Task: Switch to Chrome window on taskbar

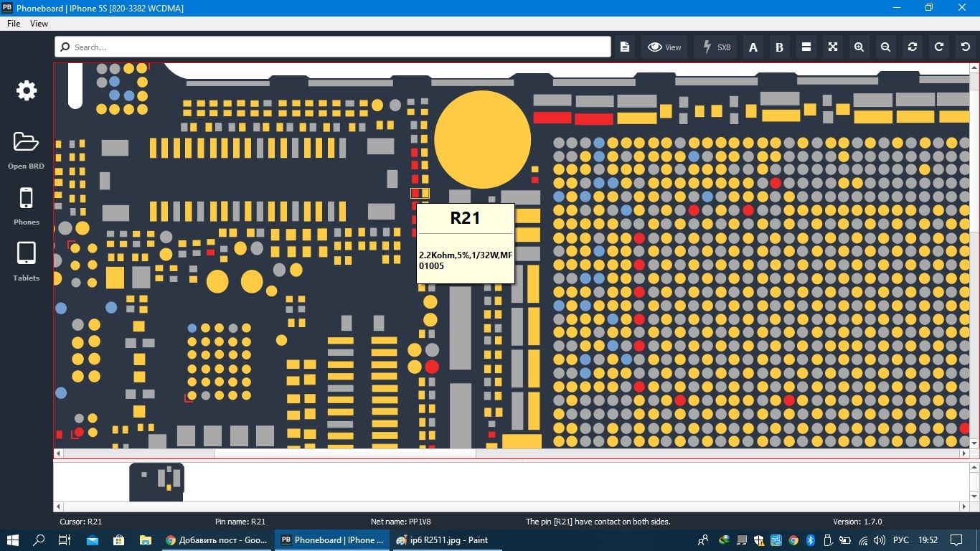Action: click(217, 540)
